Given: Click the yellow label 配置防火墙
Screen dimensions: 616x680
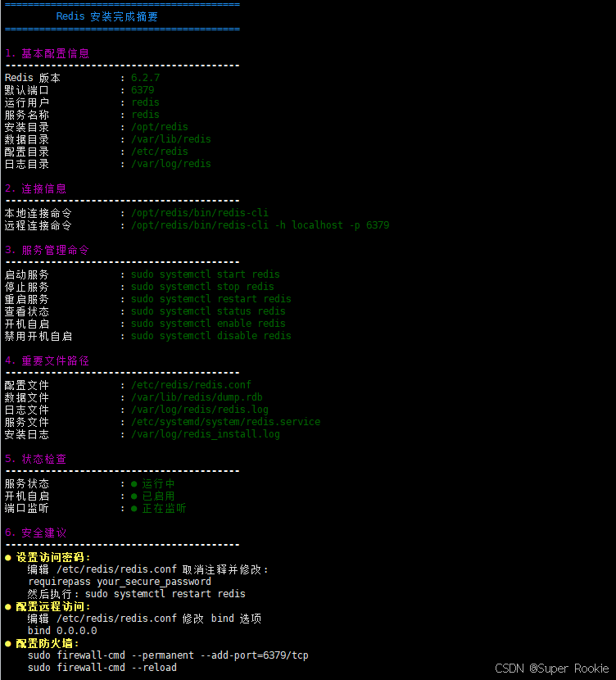Looking at the screenshot, I should point(48,643).
